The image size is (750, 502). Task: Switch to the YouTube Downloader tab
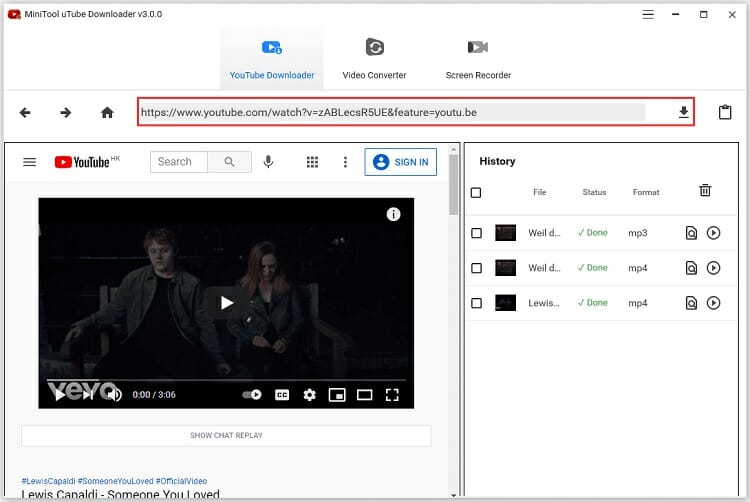click(x=272, y=58)
